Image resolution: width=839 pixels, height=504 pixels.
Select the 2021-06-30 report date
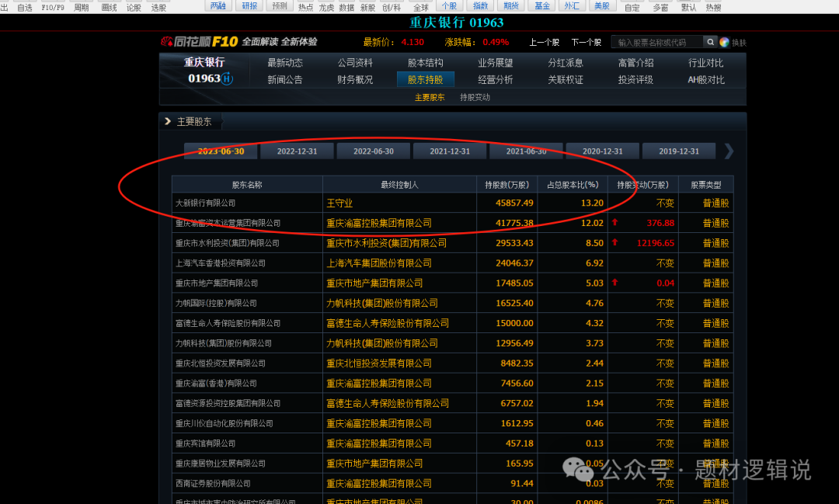[x=526, y=151]
